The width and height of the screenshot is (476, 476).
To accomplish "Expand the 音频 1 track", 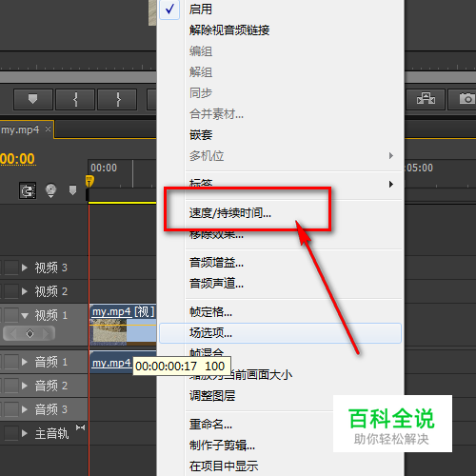I will (25, 362).
